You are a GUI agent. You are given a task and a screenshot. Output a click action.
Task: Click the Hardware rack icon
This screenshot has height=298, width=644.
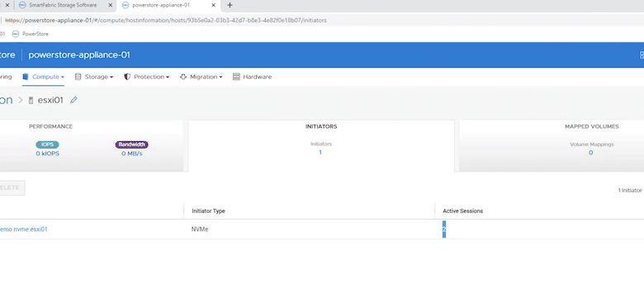pos(236,77)
